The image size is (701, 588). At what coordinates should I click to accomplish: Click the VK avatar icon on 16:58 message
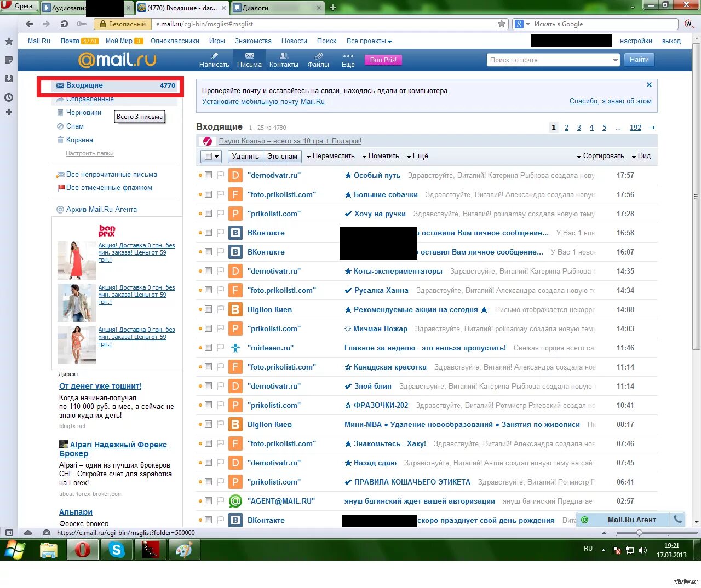tap(235, 233)
